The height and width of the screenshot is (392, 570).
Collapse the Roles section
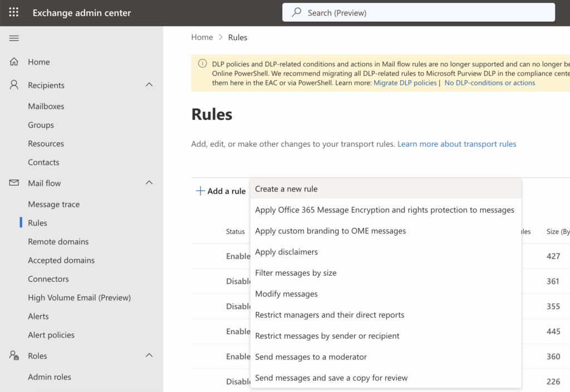pyautogui.click(x=149, y=355)
